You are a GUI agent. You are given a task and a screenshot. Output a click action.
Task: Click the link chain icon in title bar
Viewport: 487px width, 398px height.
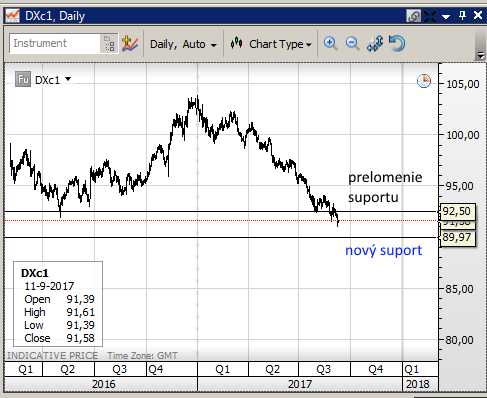(413, 16)
